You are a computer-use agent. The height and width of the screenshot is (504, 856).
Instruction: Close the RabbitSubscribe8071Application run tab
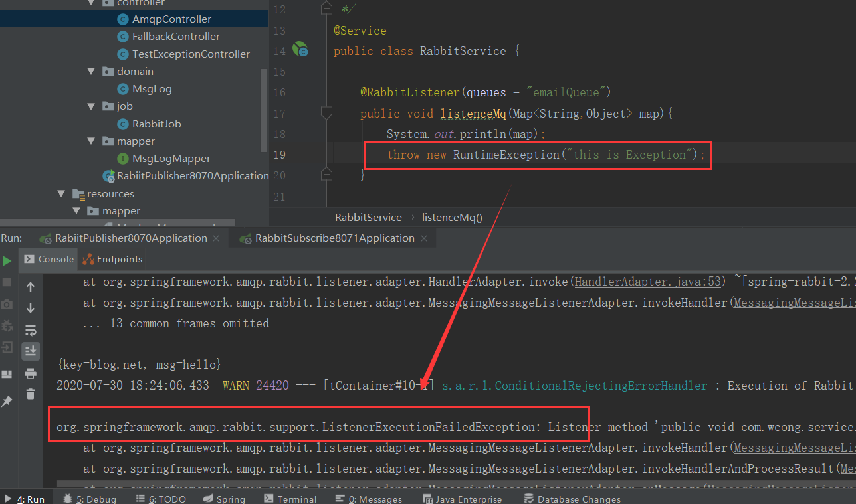[425, 238]
